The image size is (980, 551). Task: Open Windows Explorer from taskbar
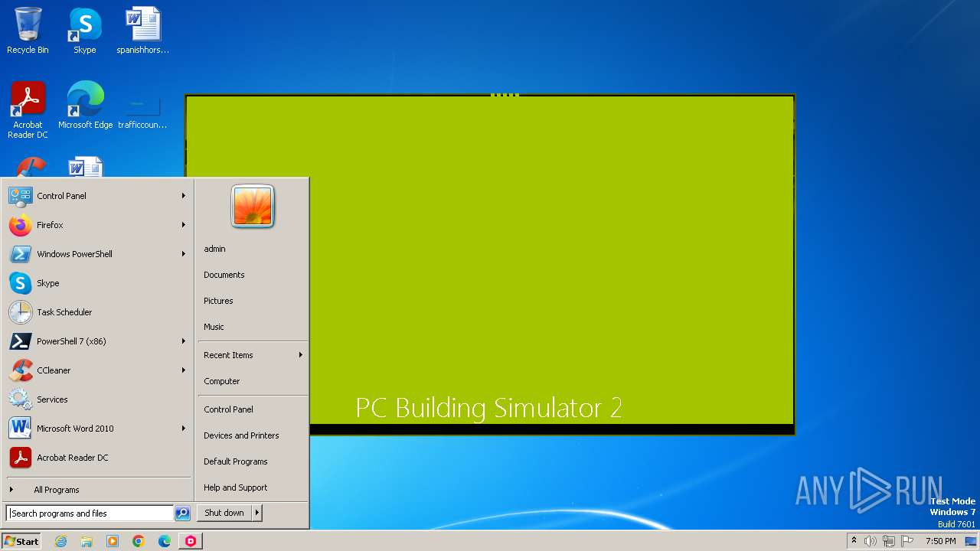tap(87, 541)
